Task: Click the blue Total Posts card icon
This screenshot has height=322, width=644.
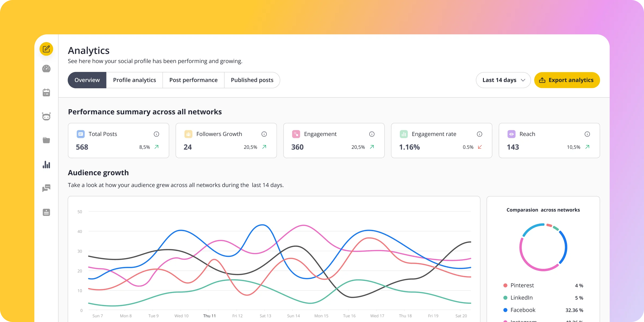Action: [x=81, y=134]
